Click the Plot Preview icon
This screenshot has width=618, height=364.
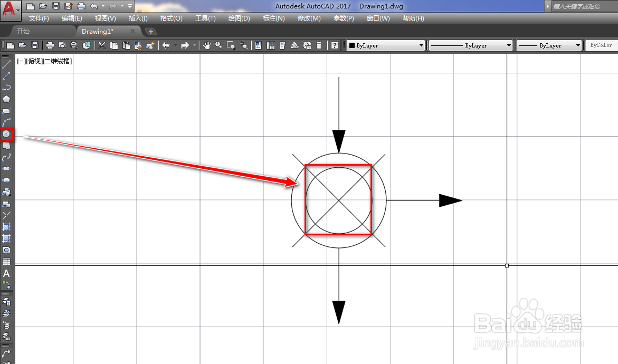coord(62,45)
